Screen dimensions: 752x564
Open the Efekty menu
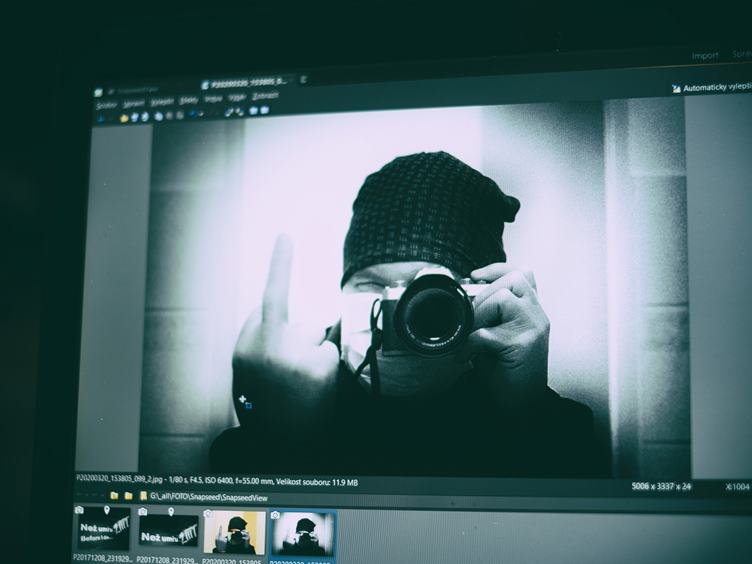[x=188, y=101]
